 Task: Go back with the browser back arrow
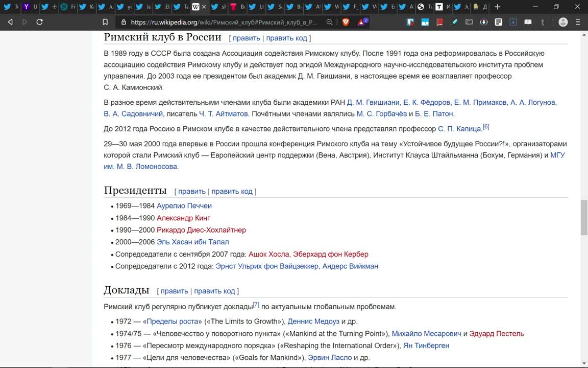(x=10, y=22)
